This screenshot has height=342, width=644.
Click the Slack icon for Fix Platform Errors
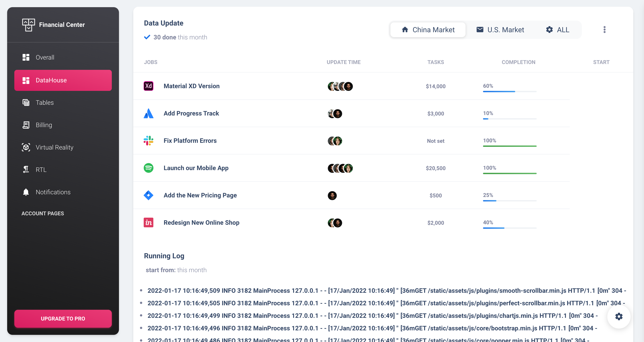coord(148,141)
